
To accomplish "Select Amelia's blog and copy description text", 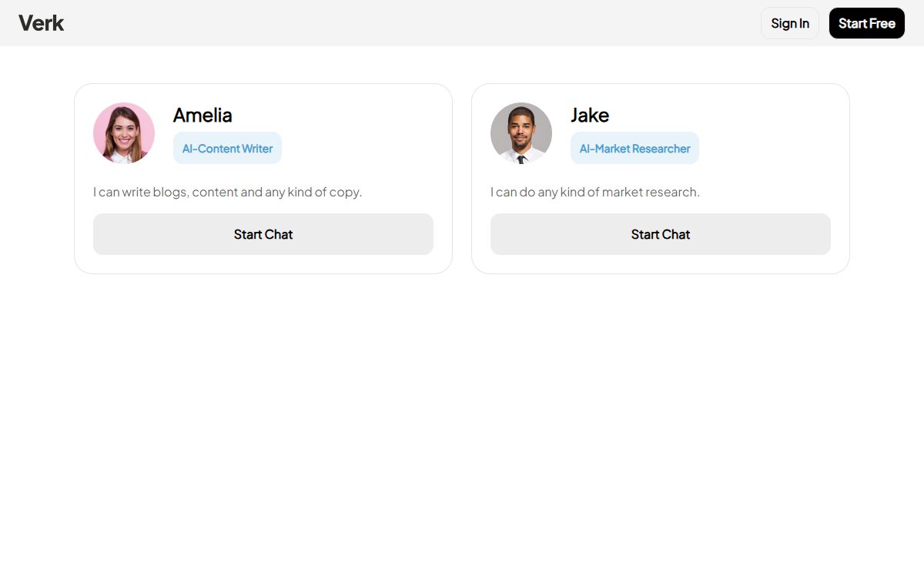I will pyautogui.click(x=227, y=192).
